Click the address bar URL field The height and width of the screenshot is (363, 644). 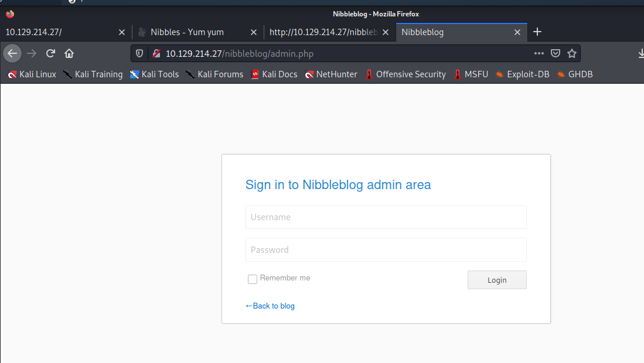click(x=346, y=53)
